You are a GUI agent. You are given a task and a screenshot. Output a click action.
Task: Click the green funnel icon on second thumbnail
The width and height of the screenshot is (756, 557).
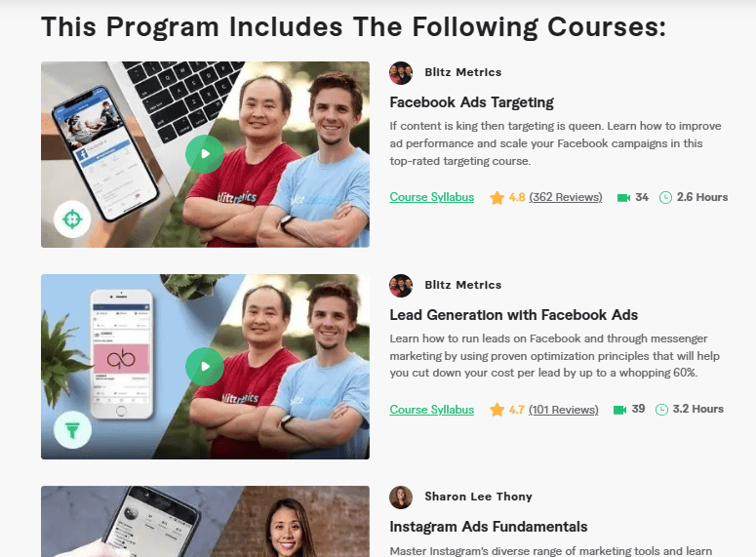click(72, 429)
